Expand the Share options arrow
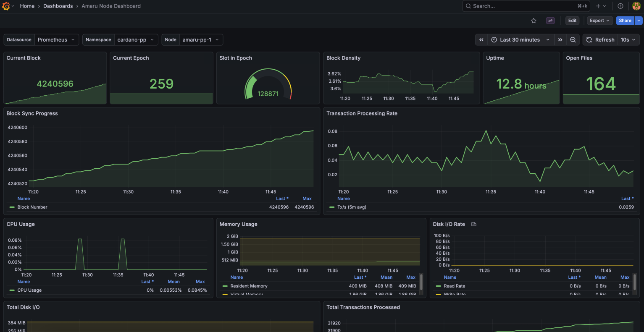644x332 pixels. tap(639, 21)
